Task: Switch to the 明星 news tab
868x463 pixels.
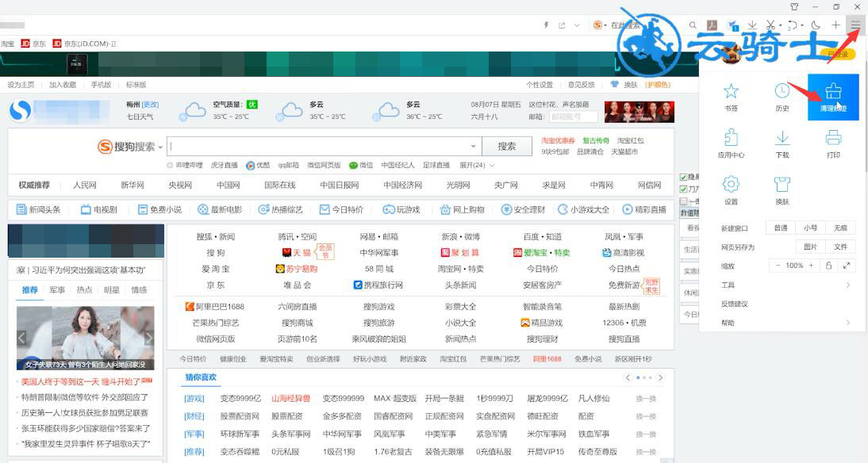Action: (111, 290)
